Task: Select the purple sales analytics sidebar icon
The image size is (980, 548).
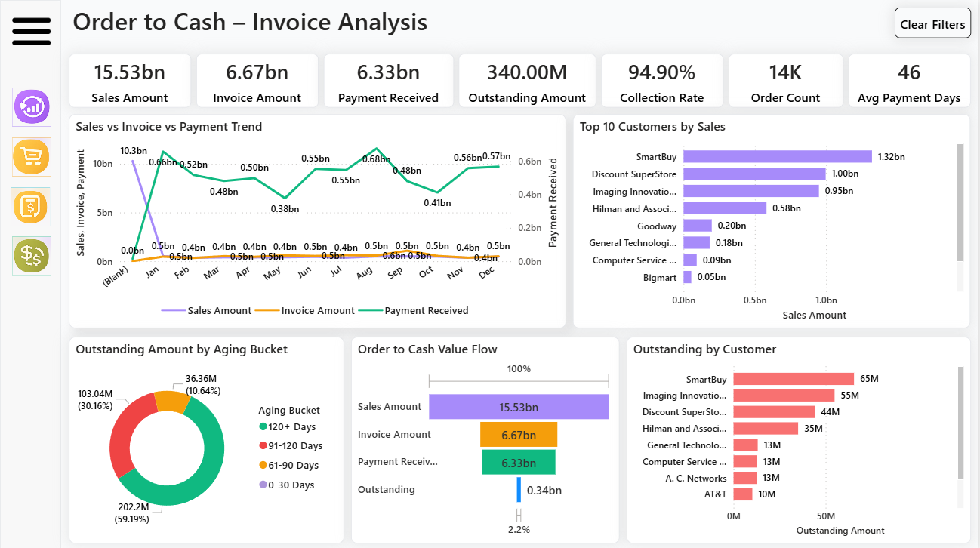Action: pyautogui.click(x=31, y=106)
